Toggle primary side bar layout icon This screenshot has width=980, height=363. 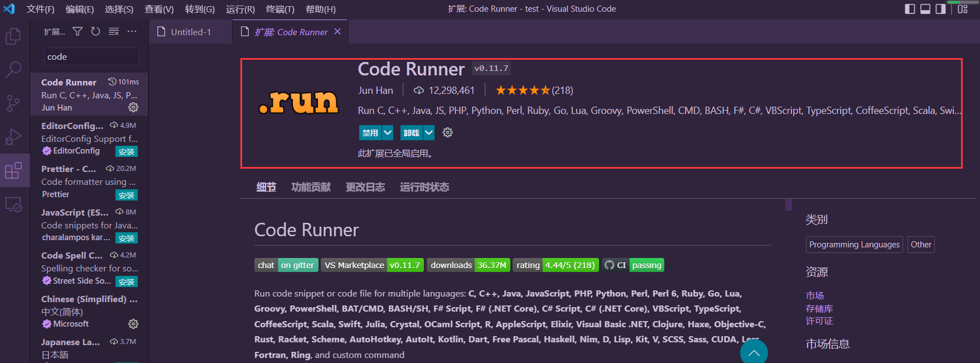(x=910, y=9)
